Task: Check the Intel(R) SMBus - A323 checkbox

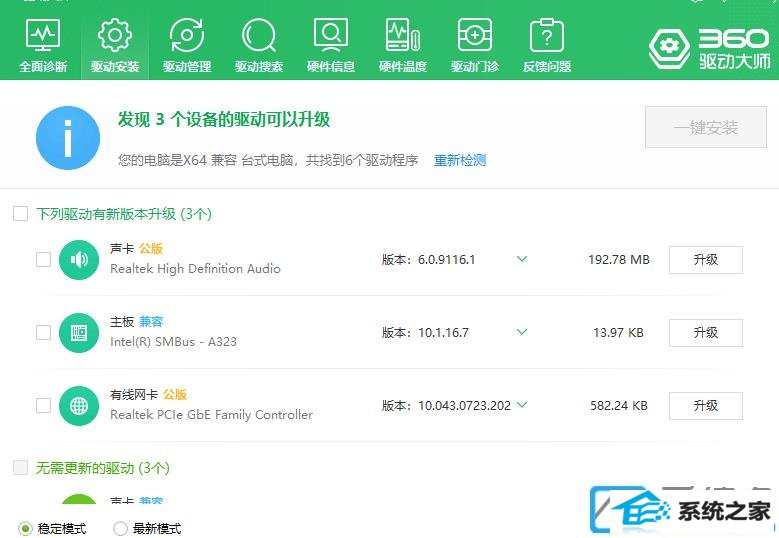Action: click(x=43, y=332)
